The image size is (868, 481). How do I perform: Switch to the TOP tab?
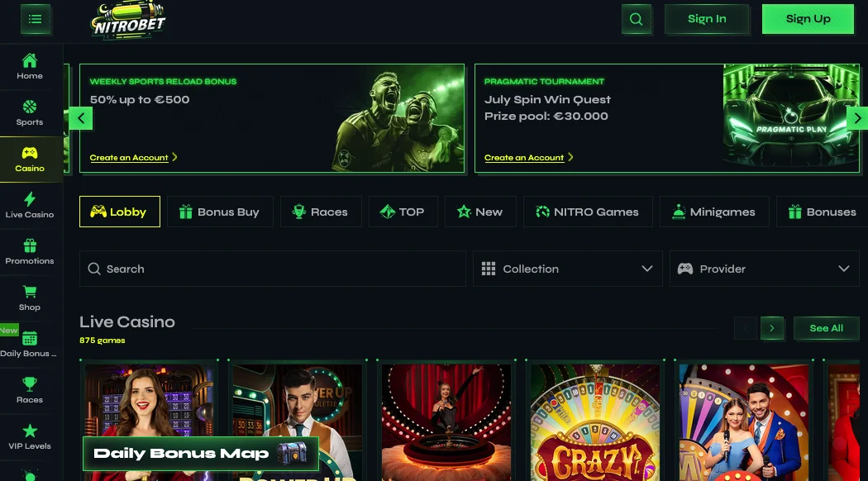pos(403,212)
